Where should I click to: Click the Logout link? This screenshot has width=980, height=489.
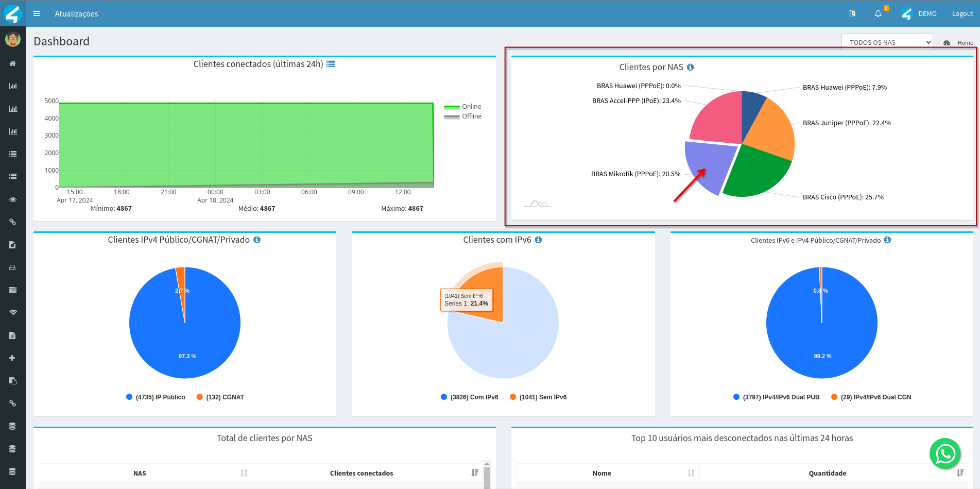962,14
